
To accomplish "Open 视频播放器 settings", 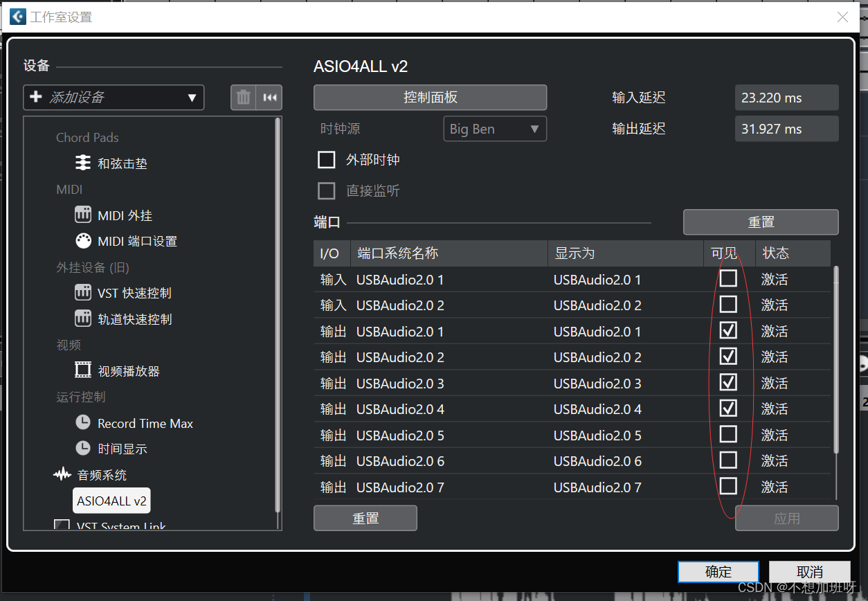I will [129, 371].
